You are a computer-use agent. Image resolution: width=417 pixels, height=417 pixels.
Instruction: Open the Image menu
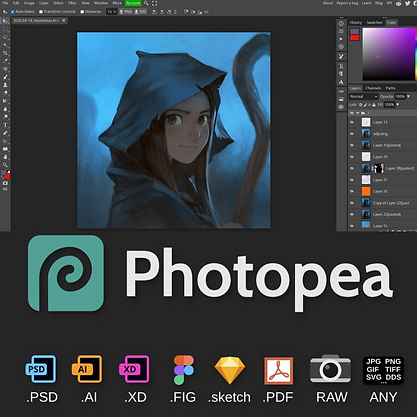pos(29,3)
